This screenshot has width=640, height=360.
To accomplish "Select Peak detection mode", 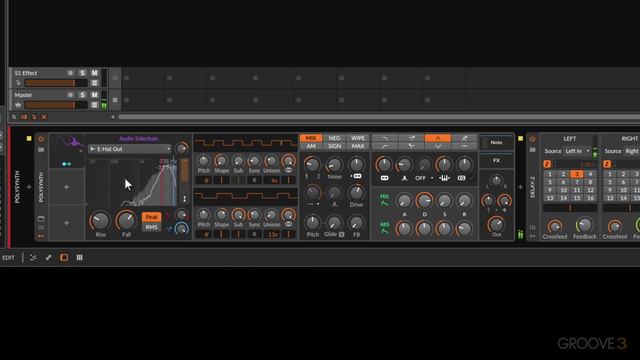I will (151, 217).
